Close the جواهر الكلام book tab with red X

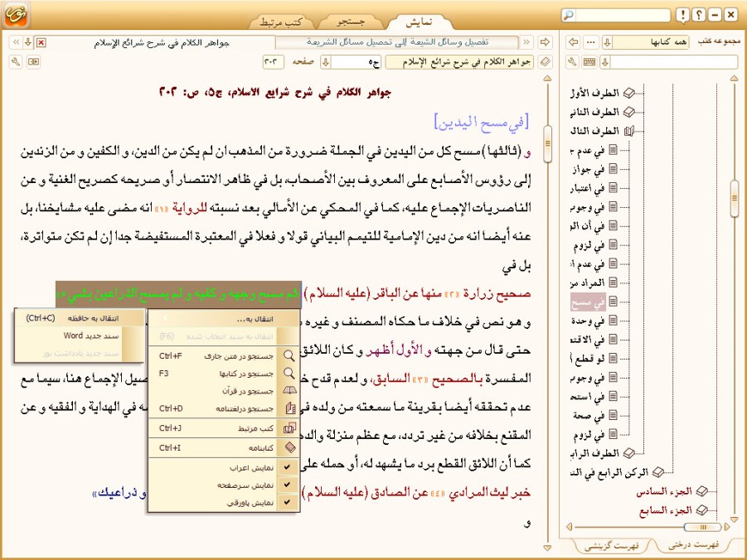pyautogui.click(x=41, y=42)
